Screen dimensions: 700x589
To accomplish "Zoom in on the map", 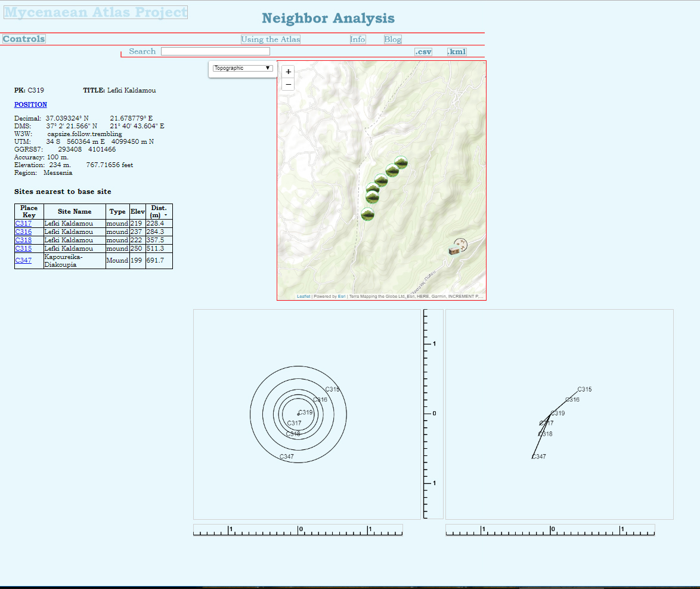I will tap(289, 72).
